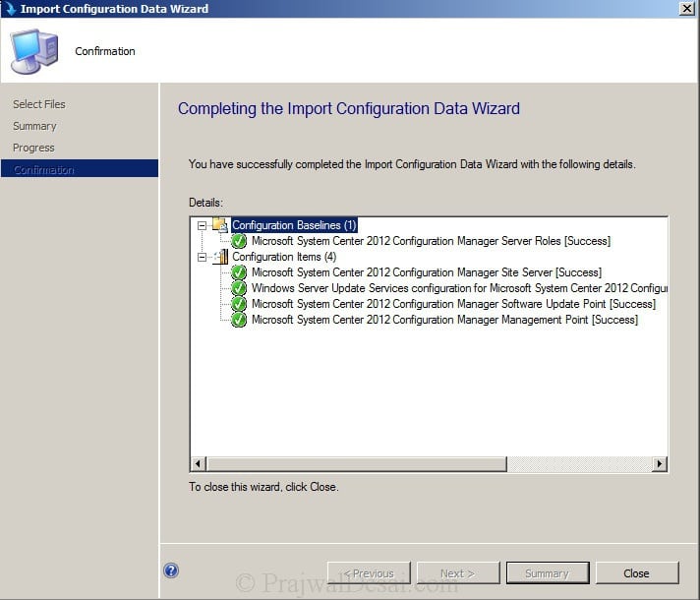Click the Configuration Baselines folder icon

click(220, 224)
